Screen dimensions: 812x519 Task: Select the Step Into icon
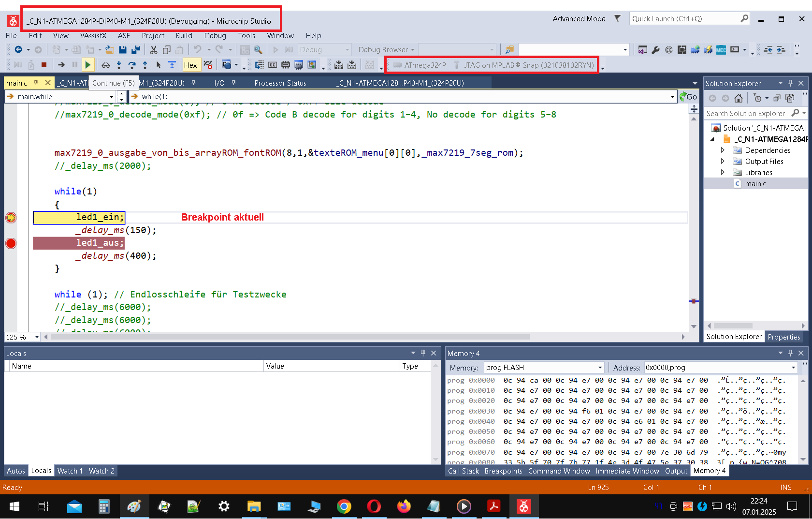[119, 64]
